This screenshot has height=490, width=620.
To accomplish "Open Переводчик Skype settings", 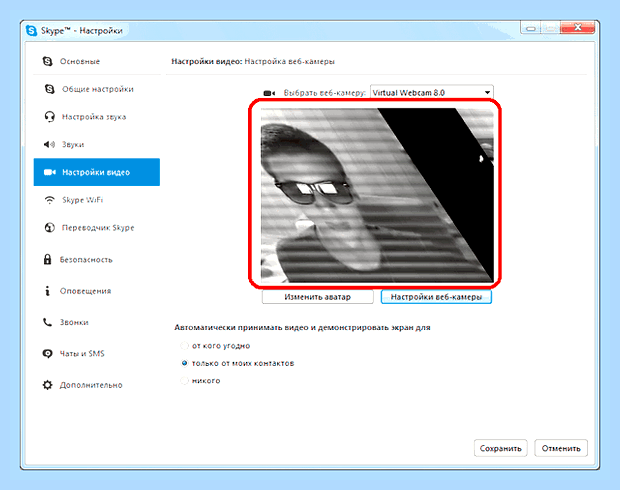I will (97, 227).
